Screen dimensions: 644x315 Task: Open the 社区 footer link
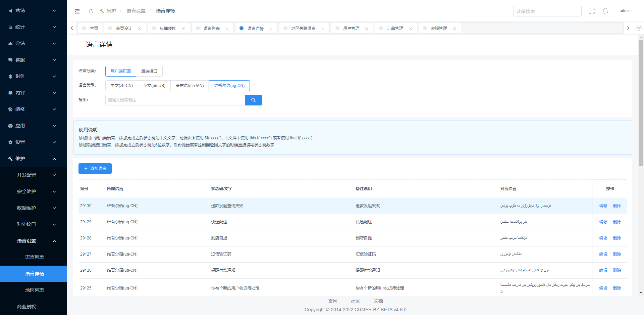coord(356,301)
